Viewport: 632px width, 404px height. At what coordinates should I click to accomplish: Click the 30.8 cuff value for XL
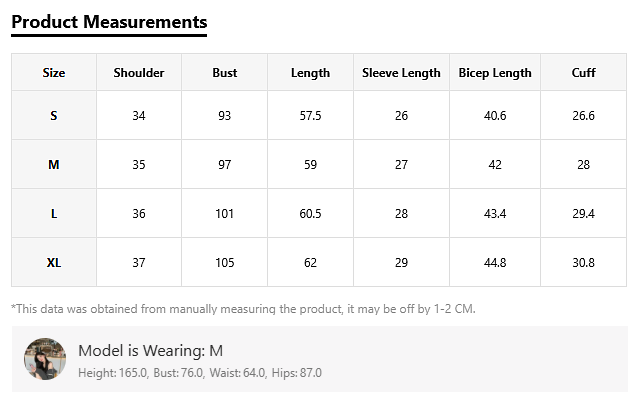coord(584,263)
